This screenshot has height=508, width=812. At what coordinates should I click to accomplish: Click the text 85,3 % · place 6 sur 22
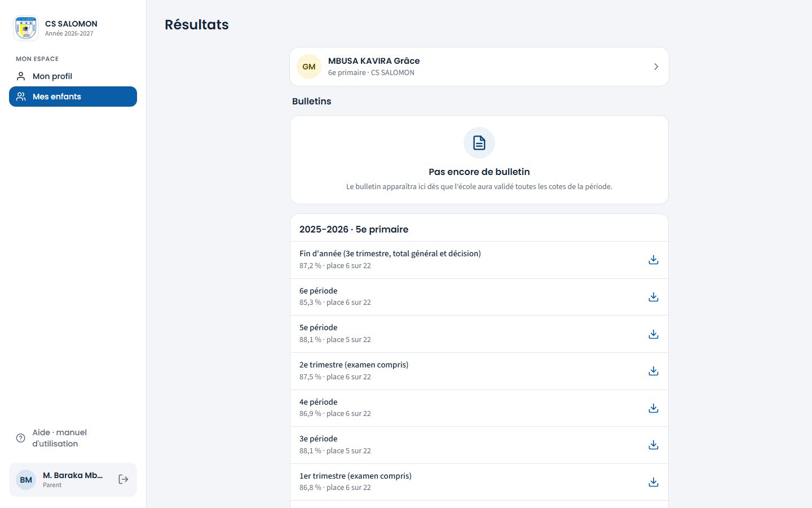[335, 303]
